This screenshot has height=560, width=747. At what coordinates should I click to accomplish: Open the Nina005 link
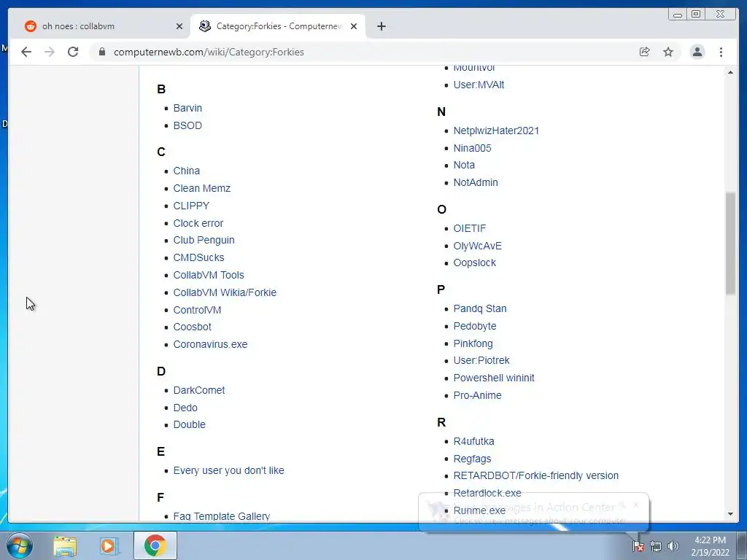(472, 148)
